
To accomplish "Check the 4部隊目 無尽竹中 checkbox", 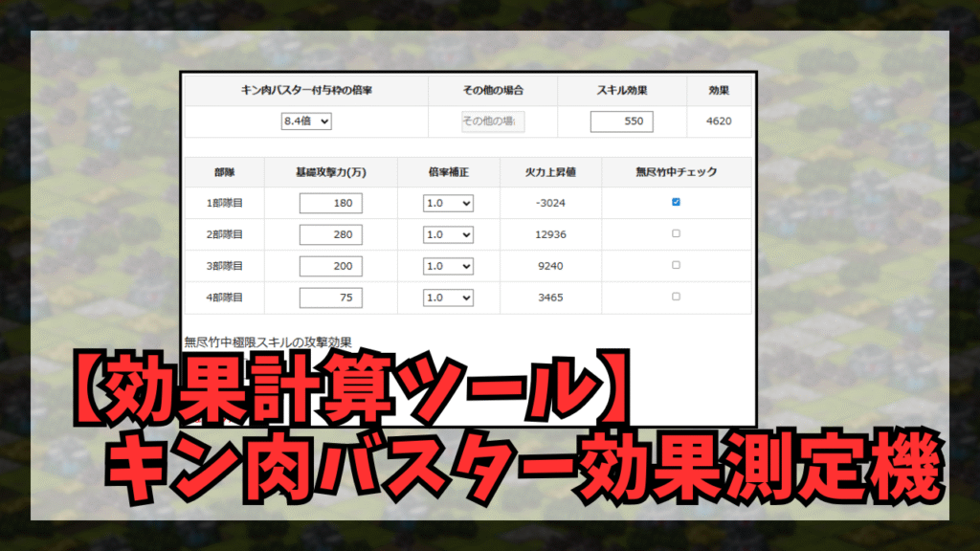I will [676, 297].
